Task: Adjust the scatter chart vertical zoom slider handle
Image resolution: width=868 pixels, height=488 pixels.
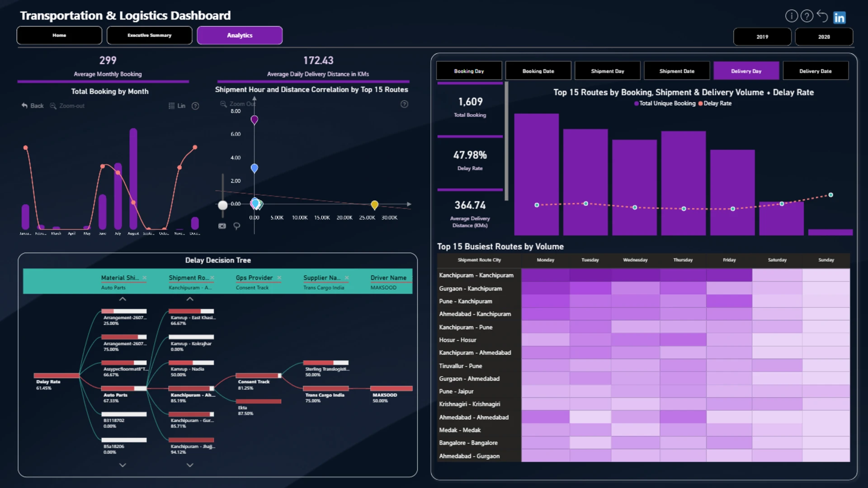Action: point(222,205)
